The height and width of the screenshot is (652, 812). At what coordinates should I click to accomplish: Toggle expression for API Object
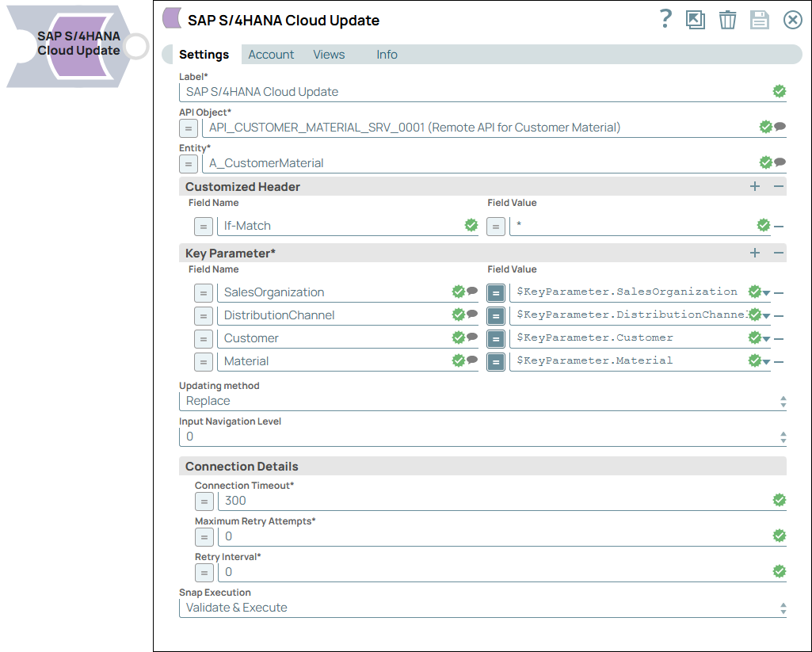click(x=189, y=128)
